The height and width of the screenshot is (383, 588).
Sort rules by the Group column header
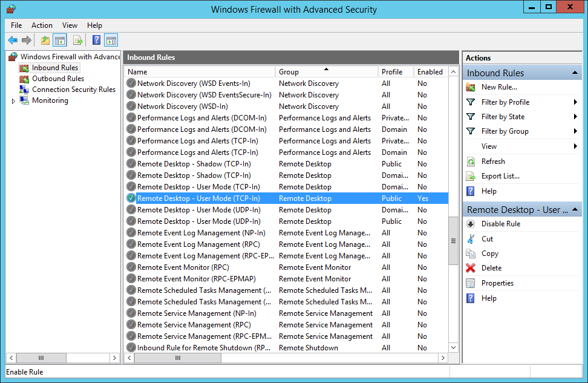(327, 71)
